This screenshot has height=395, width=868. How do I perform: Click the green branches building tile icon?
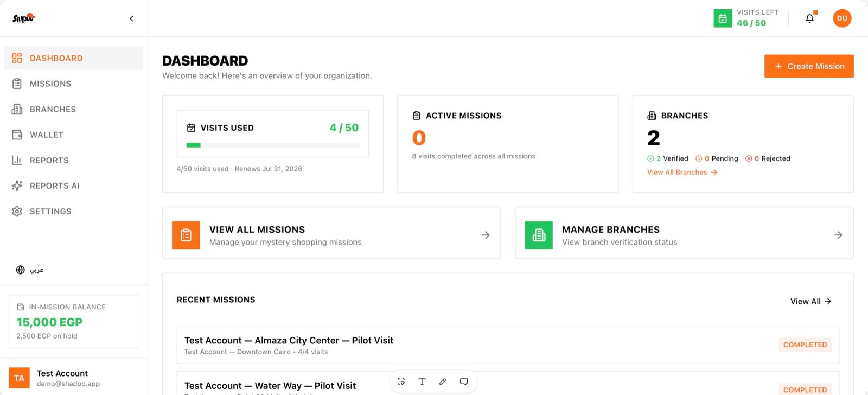[539, 235]
